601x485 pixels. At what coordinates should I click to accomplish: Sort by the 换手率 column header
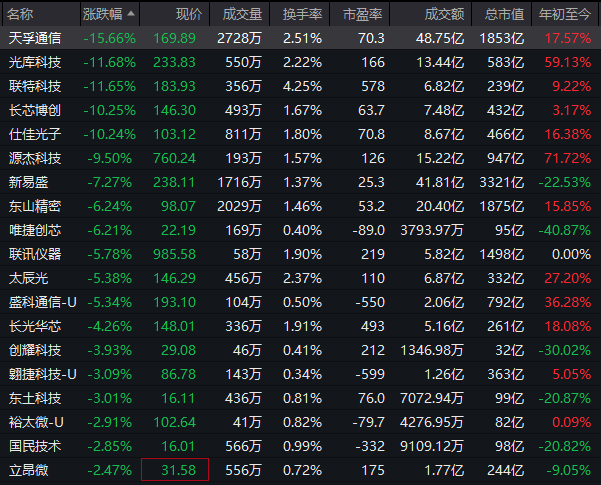pyautogui.click(x=300, y=14)
